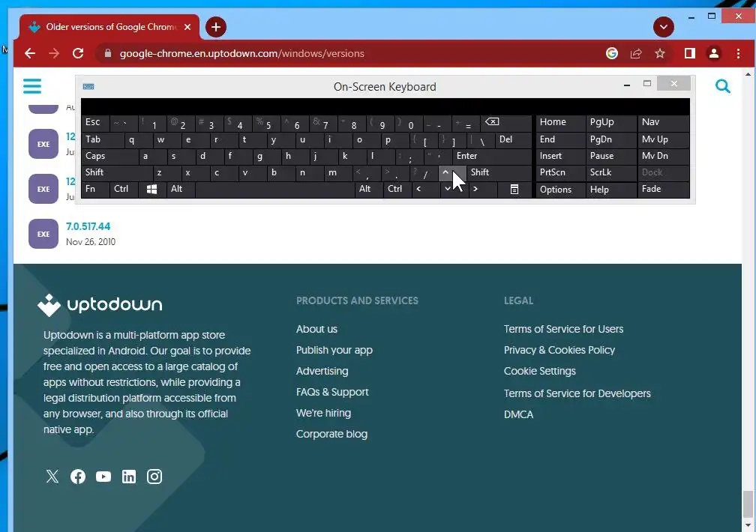Click the context menu key icon

514,190
